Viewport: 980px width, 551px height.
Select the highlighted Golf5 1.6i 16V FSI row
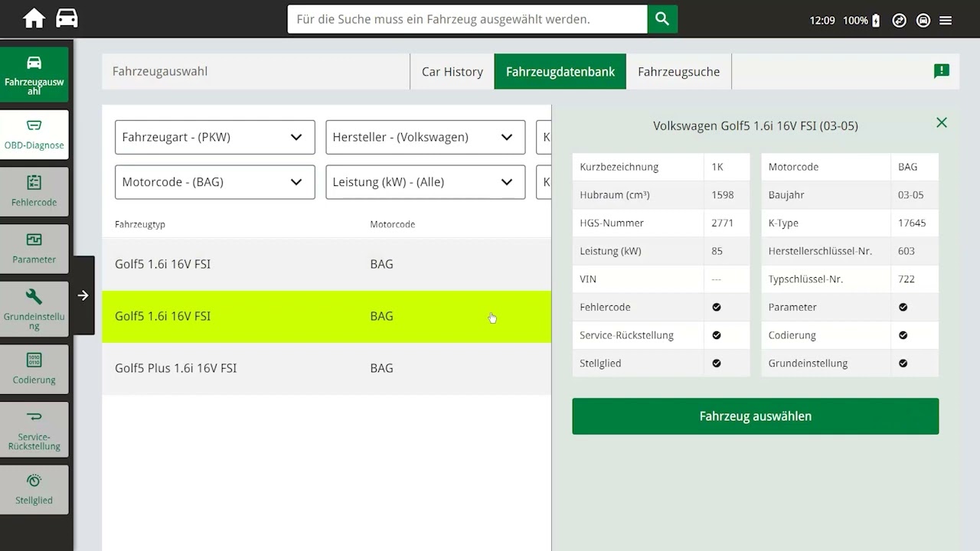(x=327, y=316)
